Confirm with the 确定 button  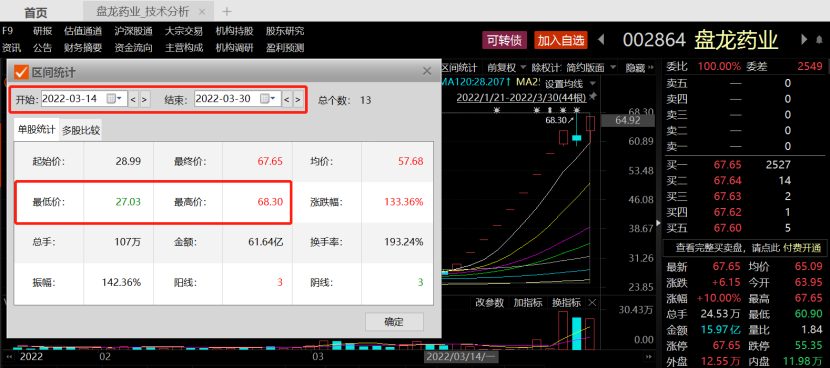[x=394, y=321]
